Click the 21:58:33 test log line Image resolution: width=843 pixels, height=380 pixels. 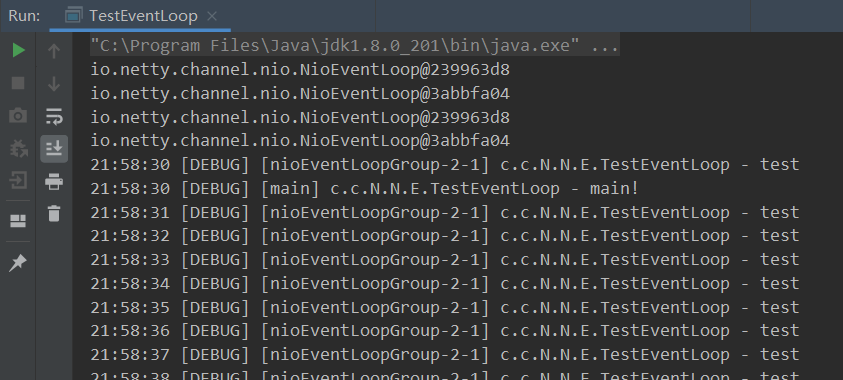pyautogui.click(x=445, y=260)
